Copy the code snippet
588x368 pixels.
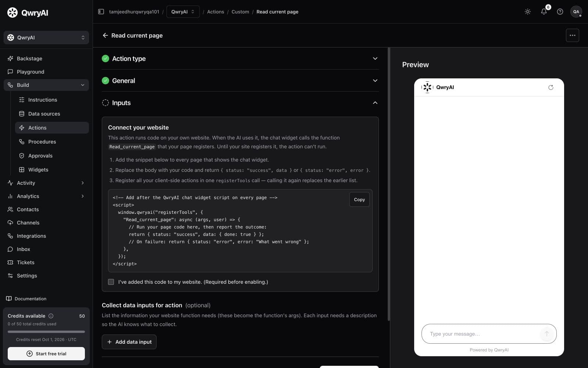[359, 199]
